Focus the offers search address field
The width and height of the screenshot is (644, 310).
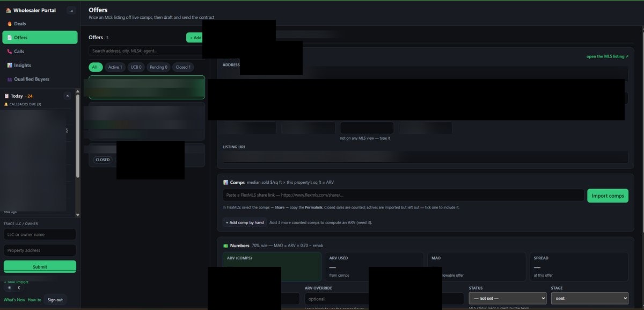coord(146,51)
